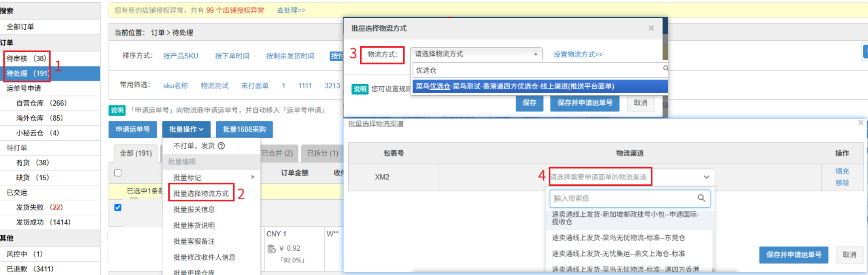Click the help icon beside 不打单，发货
The height and width of the screenshot is (275, 868).
221,146
